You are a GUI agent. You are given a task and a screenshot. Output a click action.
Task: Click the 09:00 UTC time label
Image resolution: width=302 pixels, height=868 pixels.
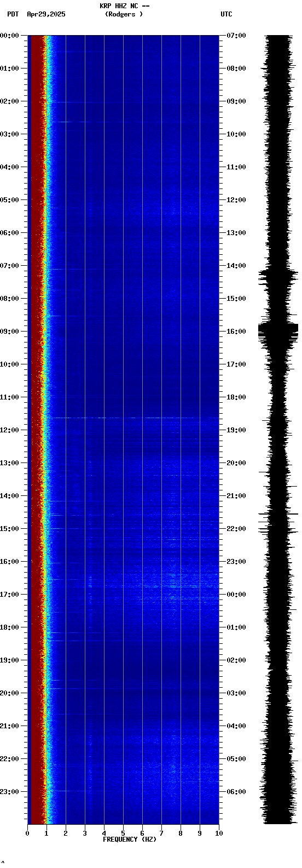pyautogui.click(x=236, y=101)
